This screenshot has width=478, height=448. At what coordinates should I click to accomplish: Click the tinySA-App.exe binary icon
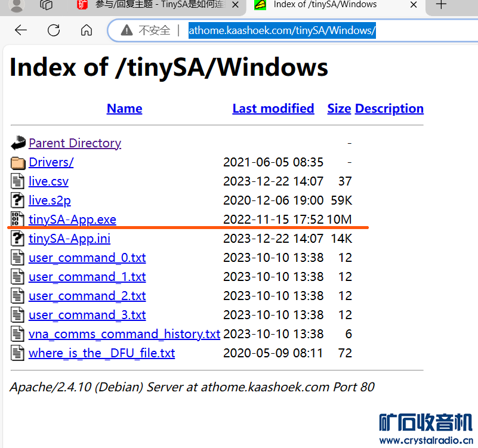tap(17, 219)
